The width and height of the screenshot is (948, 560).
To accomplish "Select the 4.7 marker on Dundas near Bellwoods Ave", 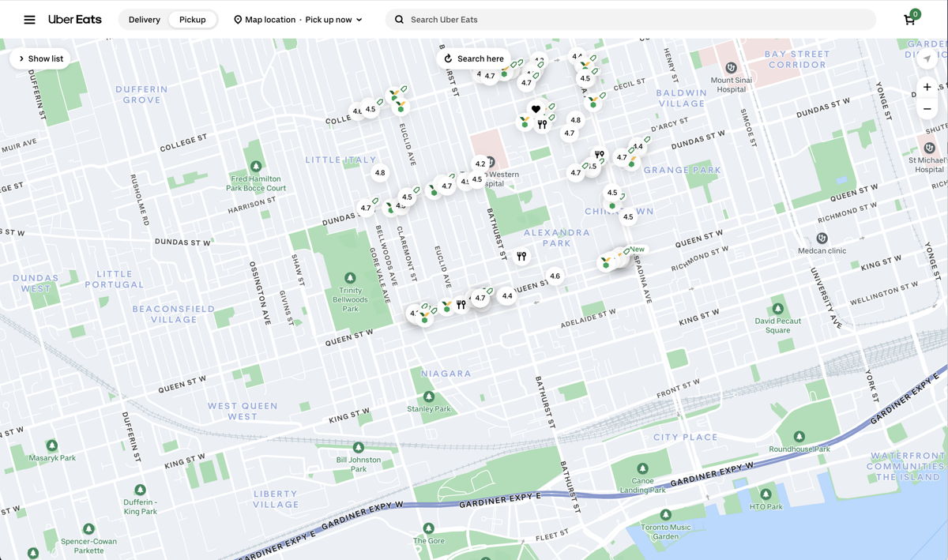I will tap(366, 209).
